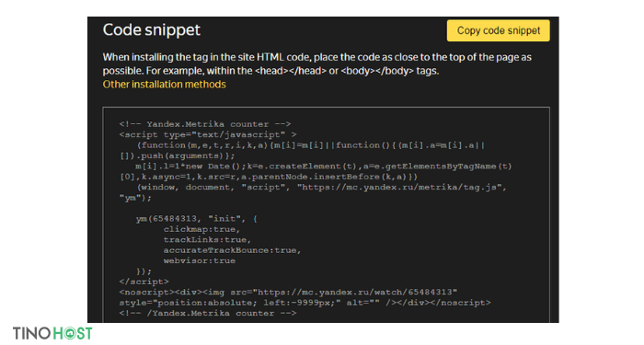
Task: Click the clickmap:true line
Action: coord(201,229)
